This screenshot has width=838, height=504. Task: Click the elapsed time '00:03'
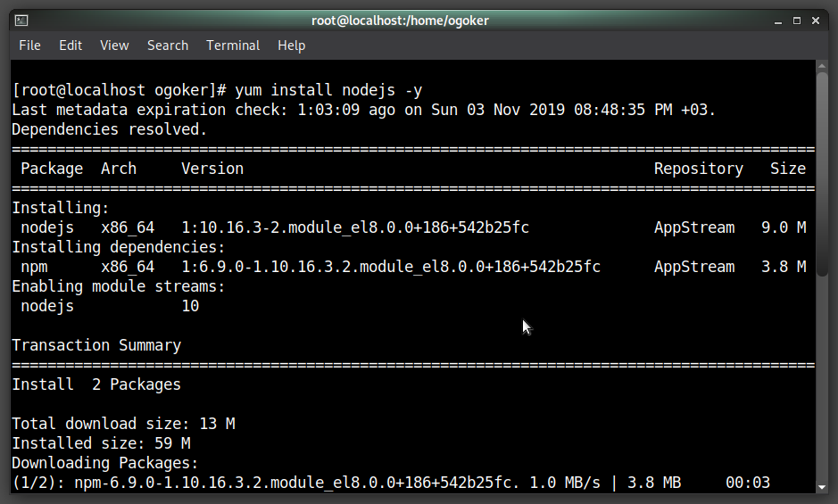coord(748,483)
